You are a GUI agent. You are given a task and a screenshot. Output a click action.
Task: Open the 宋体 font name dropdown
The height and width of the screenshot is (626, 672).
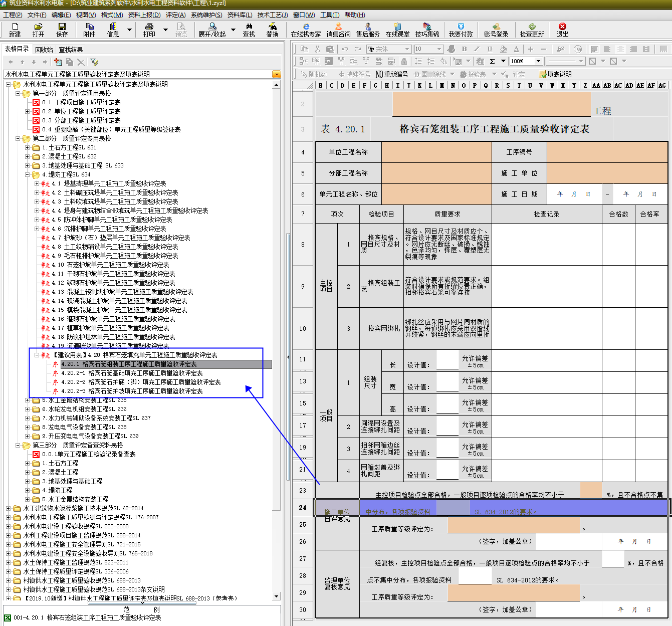click(407, 49)
